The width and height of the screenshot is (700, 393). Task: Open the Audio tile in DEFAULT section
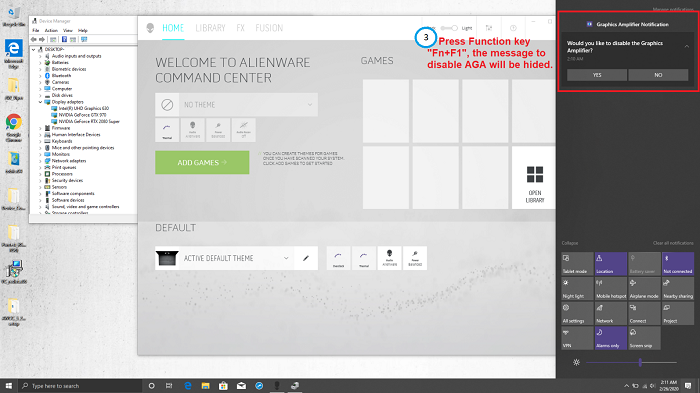[x=390, y=258]
